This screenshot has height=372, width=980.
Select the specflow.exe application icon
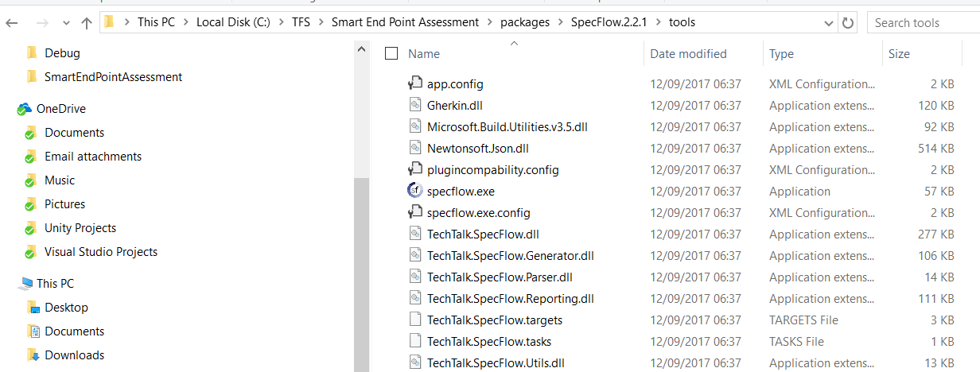coord(414,190)
